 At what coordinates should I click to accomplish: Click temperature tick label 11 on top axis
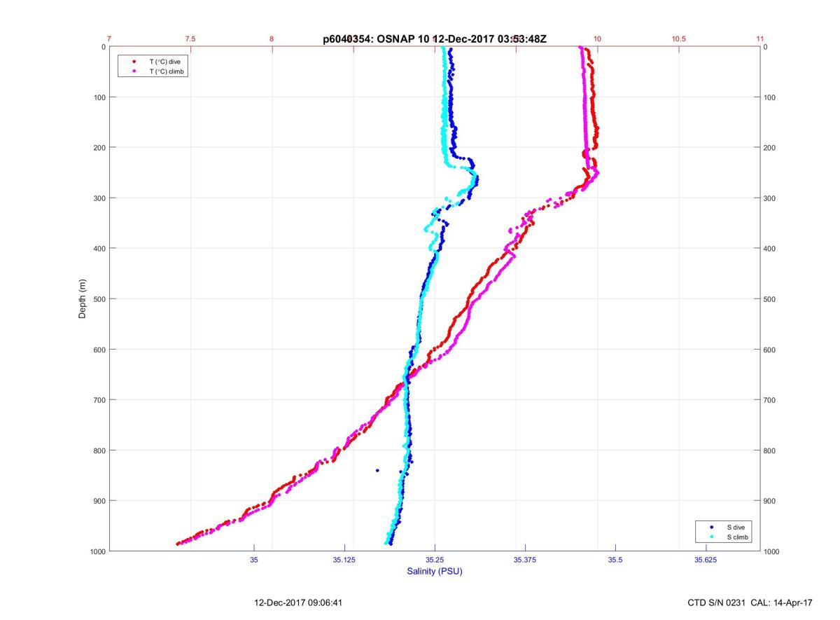point(760,39)
